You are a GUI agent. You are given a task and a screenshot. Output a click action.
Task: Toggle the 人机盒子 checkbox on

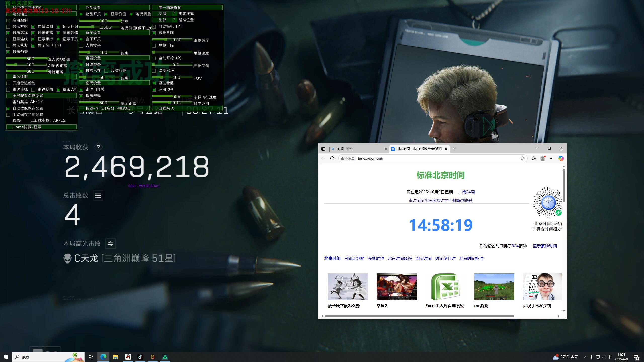(80, 46)
